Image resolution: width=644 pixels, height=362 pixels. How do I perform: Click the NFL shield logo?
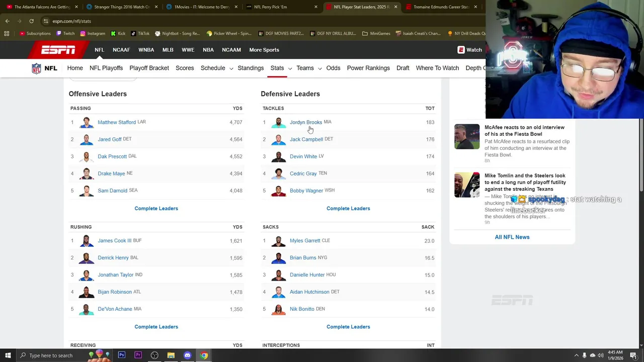(36, 68)
